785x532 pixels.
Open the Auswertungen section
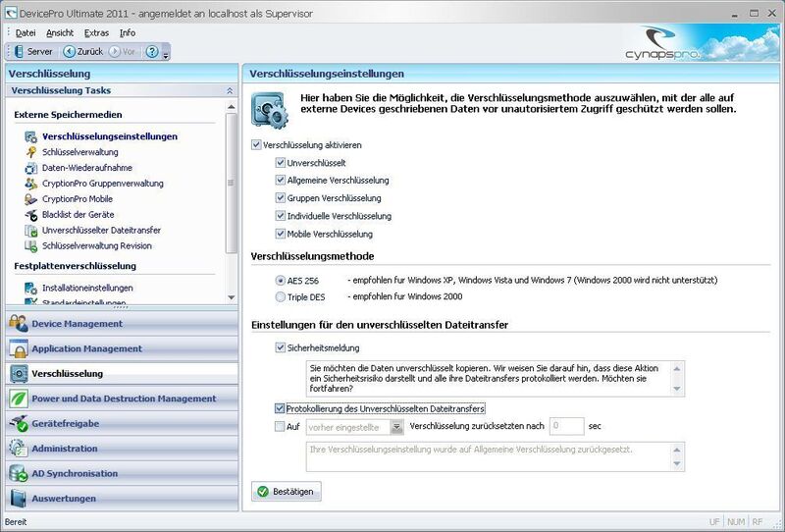[x=122, y=499]
